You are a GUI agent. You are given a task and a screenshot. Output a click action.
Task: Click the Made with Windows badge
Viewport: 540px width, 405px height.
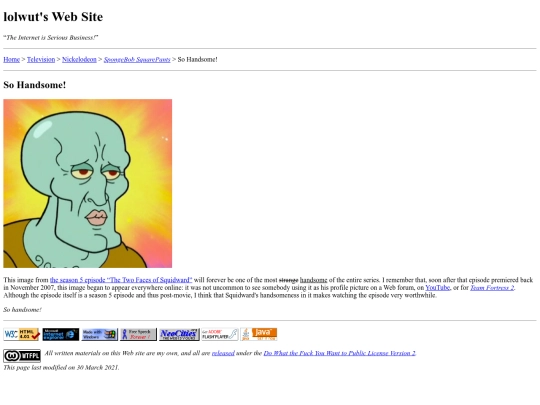[100, 334]
